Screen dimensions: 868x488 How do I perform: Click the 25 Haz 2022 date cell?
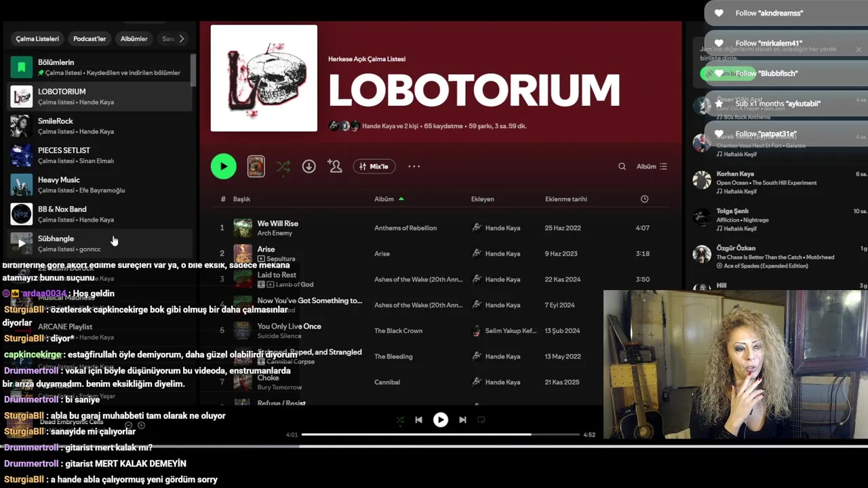pos(563,228)
